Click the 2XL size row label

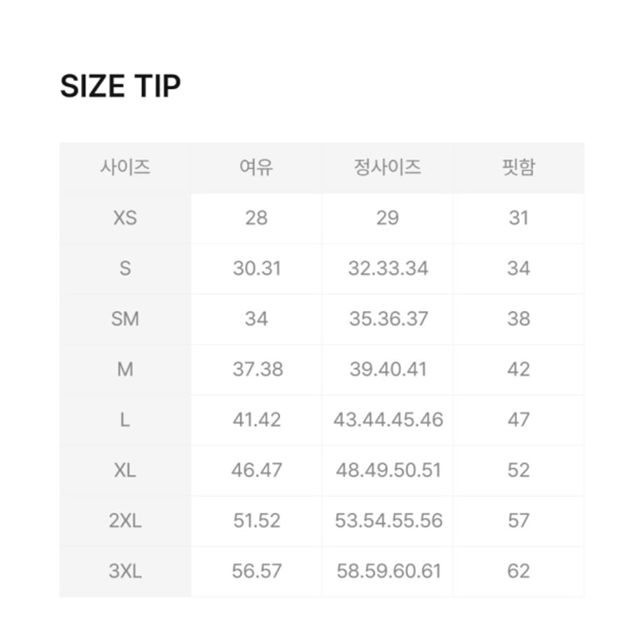point(125,521)
